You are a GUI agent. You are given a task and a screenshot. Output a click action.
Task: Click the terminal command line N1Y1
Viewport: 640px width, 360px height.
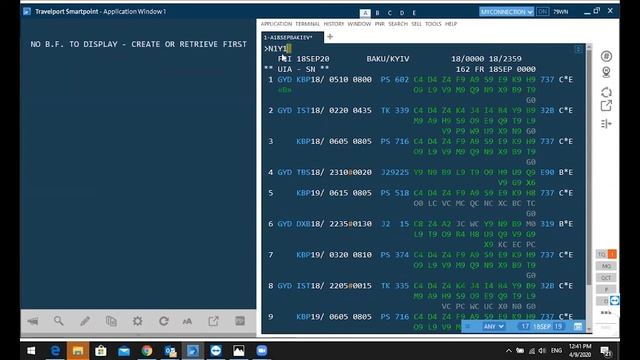pos(278,49)
